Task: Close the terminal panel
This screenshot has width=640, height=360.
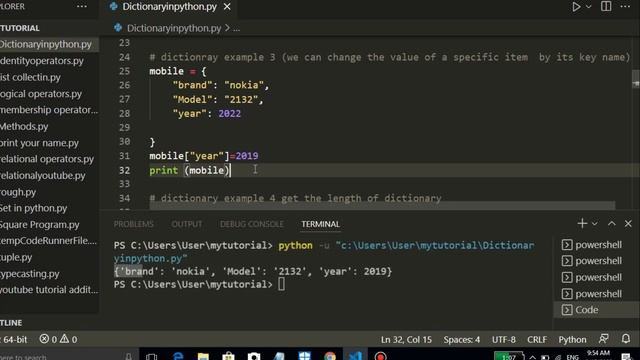Action: 628,224
